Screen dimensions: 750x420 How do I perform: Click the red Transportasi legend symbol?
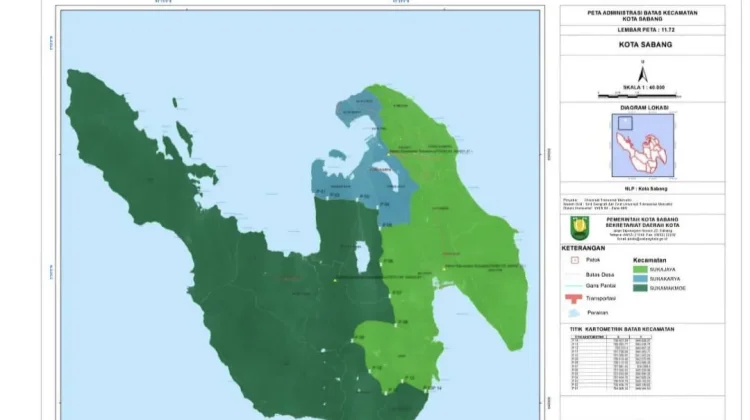pos(574,299)
